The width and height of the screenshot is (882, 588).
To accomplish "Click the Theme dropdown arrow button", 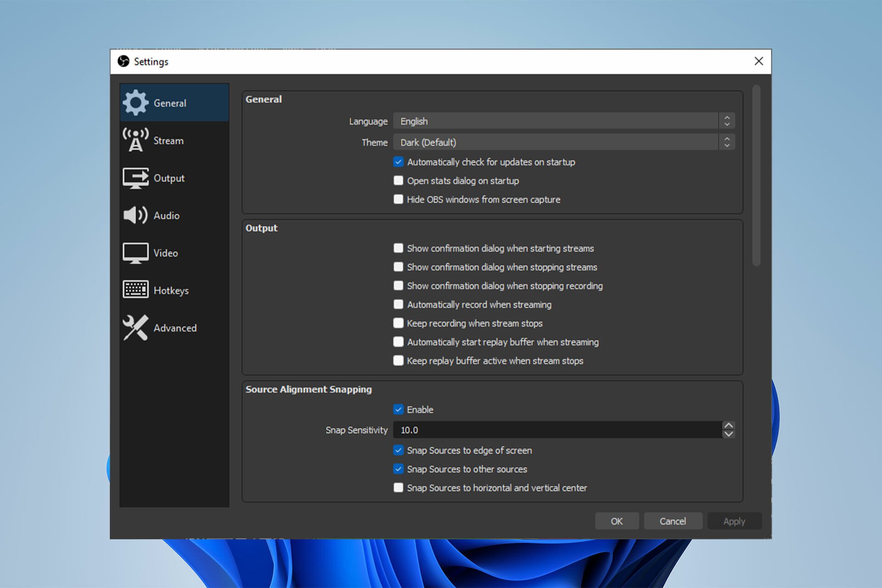I will 727,142.
